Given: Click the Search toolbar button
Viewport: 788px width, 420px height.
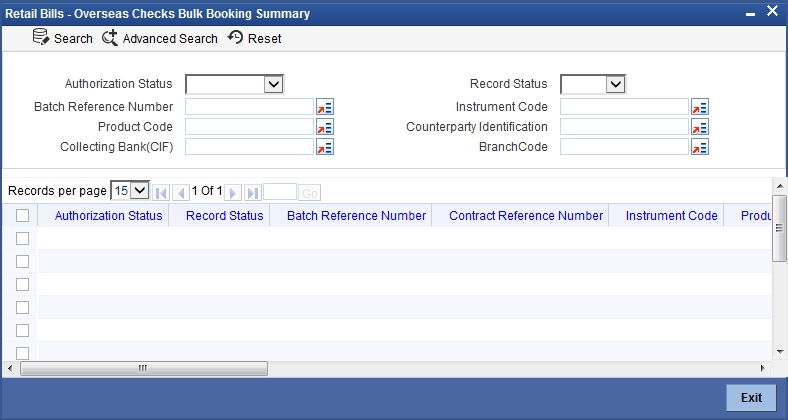Looking at the screenshot, I should 62,38.
